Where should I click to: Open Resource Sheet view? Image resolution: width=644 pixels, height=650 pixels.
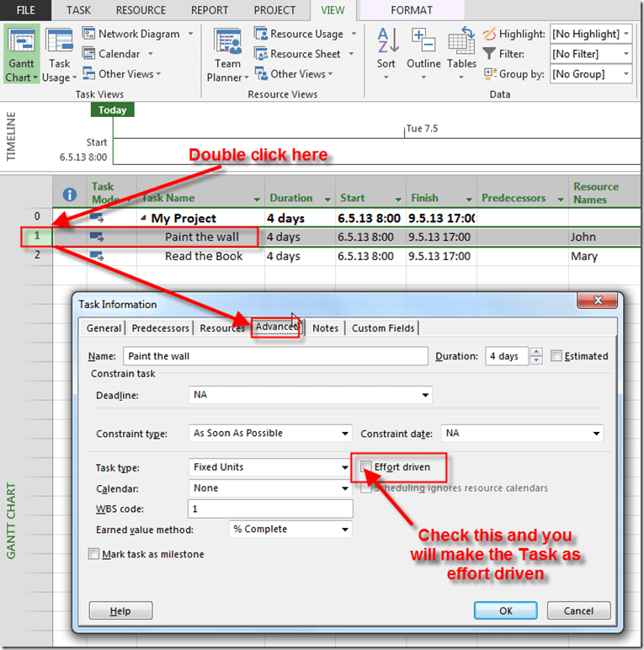coord(262,54)
